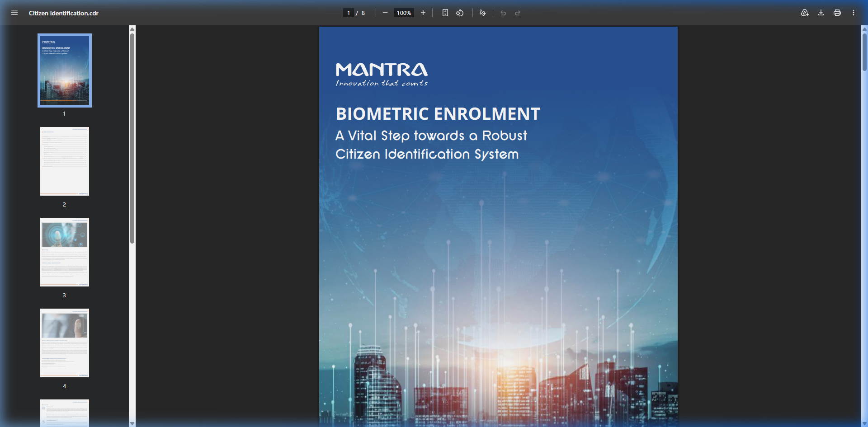
Task: Select page 2 thumbnail
Action: (65, 161)
